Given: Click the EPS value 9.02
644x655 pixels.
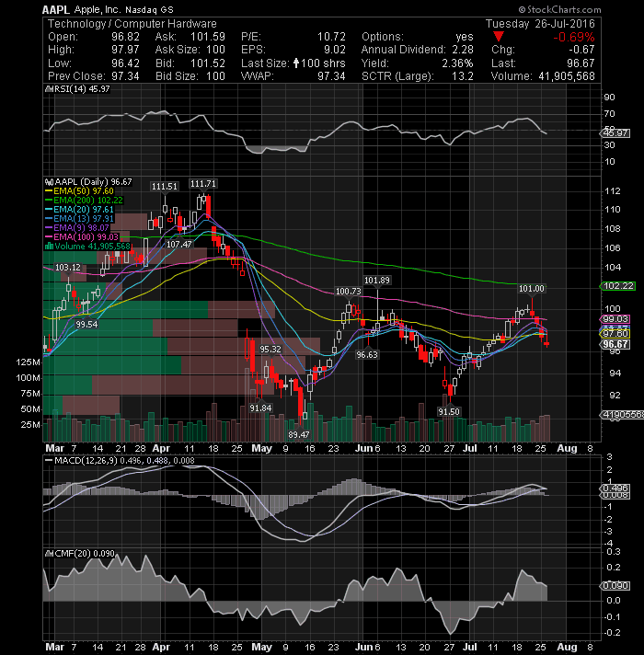Looking at the screenshot, I should click(335, 50).
